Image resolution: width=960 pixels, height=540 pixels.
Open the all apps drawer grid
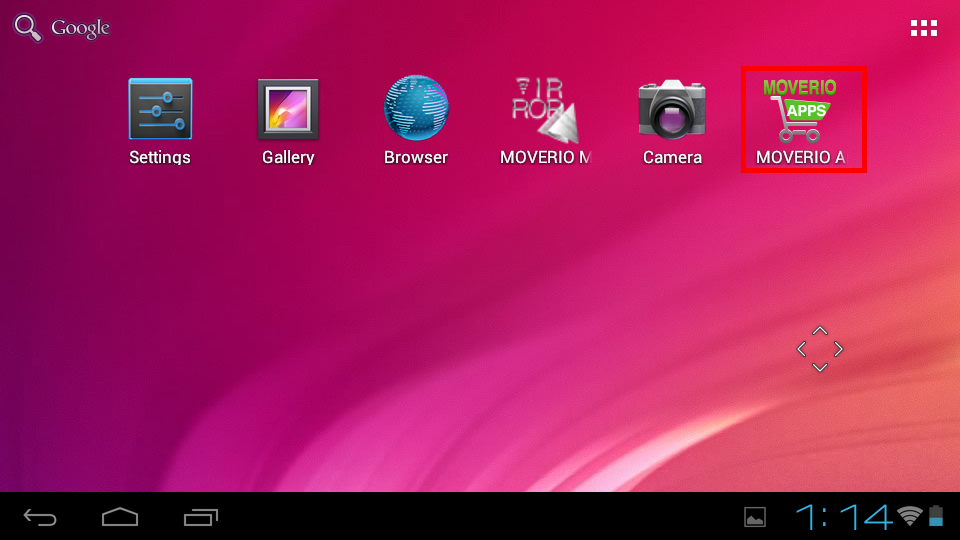pyautogui.click(x=923, y=28)
